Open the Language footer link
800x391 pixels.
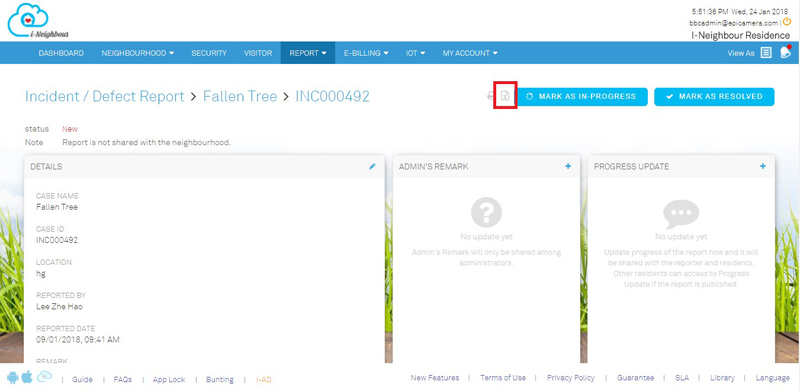[x=773, y=378]
